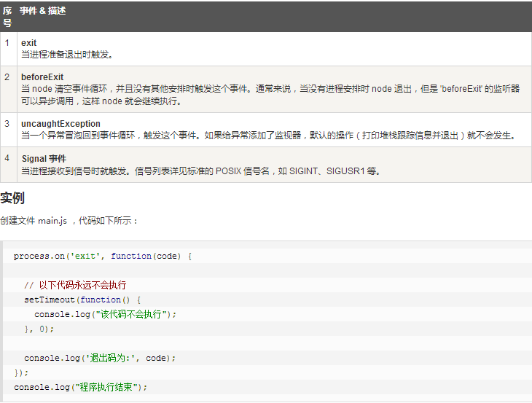Click the 'Signal 事件' event name
Screen dimensions: 532x403
[44, 159]
